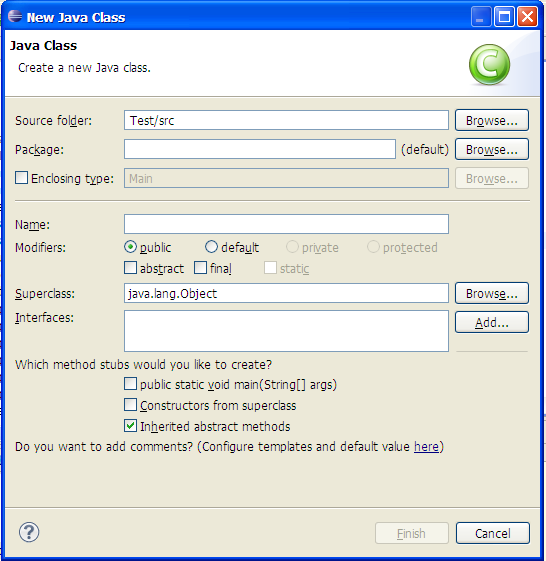Screen dimensions: 546x561
Task: Minimize the New Java Class dialog
Action: (x=481, y=17)
